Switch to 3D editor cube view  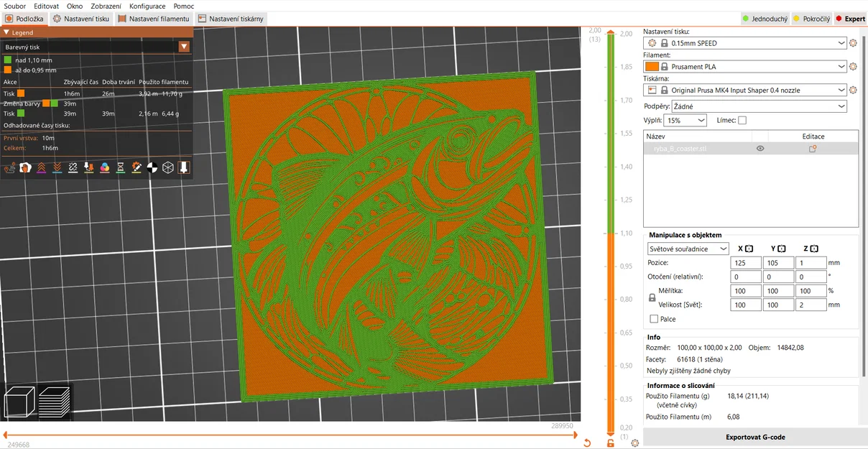tap(19, 402)
